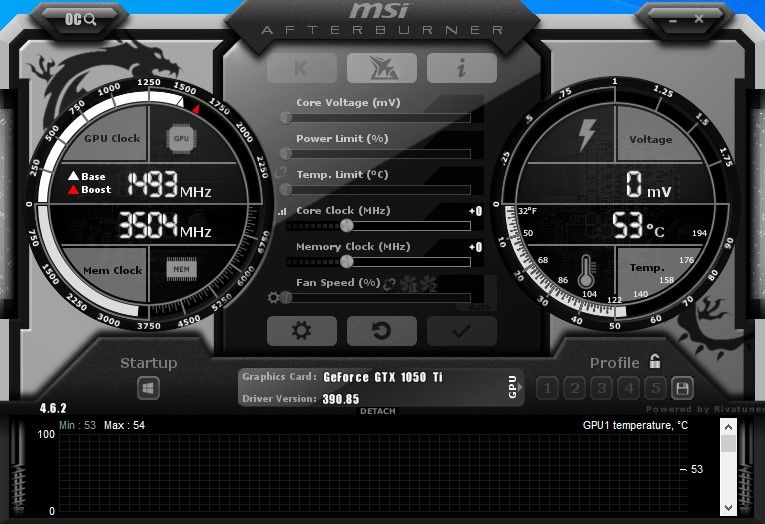Toggle the Startup Windows logo button
765x524 pixels.
tap(148, 388)
